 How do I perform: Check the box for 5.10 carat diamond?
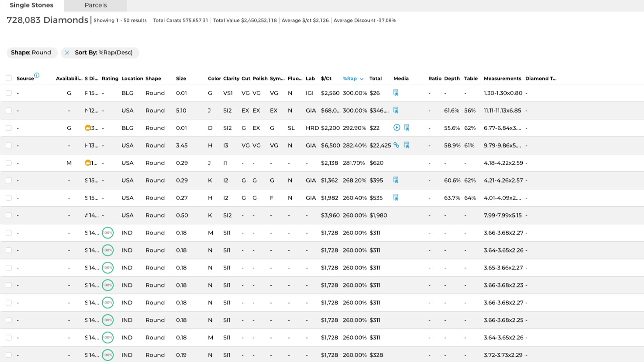tap(9, 110)
